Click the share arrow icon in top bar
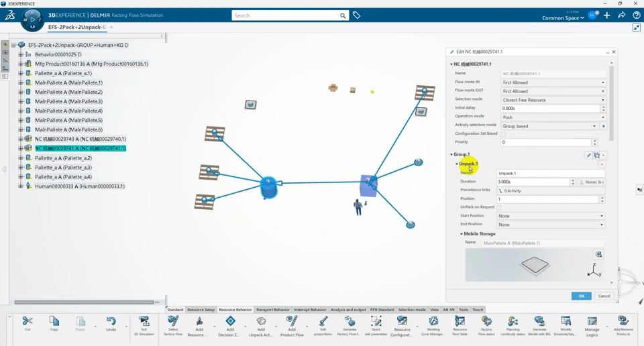Screen dimensions: 644x346 [622, 15]
